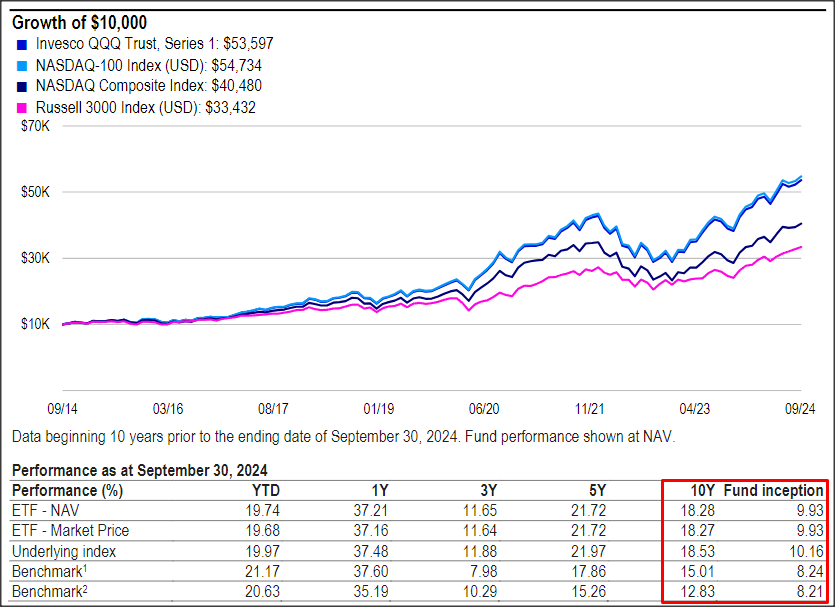Click legend text 'NASDAQ-100 Index (USD): $54,734'
The image size is (835, 607).
(x=149, y=65)
